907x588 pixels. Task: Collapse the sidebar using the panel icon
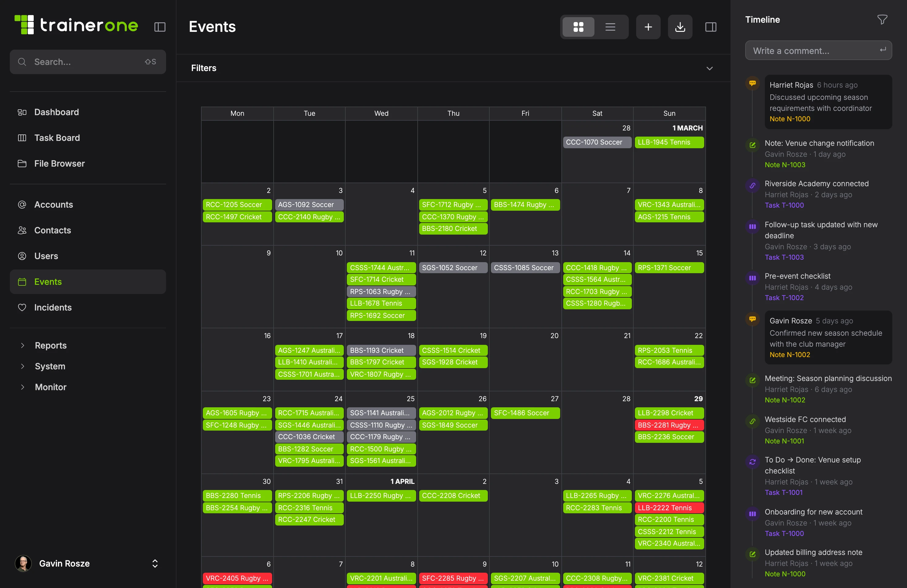click(160, 27)
